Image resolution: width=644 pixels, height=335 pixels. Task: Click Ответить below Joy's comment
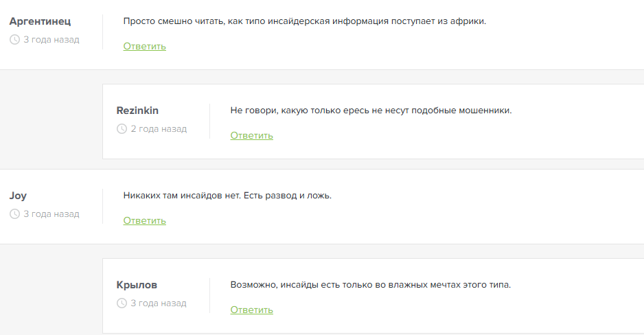point(144,221)
